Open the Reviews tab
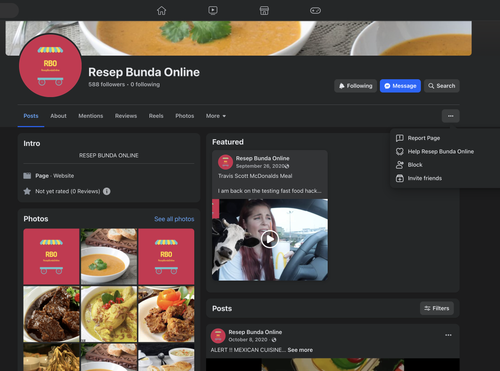The width and height of the screenshot is (500, 371). pyautogui.click(x=126, y=116)
